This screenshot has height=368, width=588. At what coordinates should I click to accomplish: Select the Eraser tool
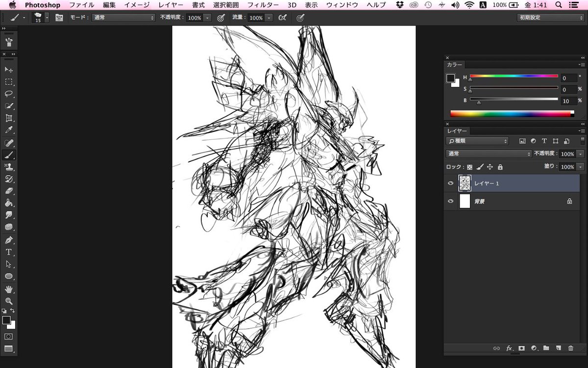pos(9,191)
